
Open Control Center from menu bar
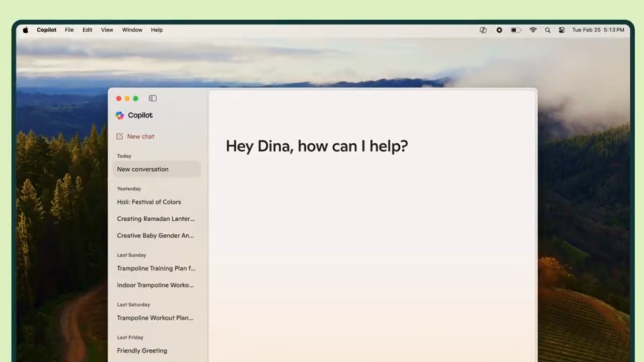[562, 30]
